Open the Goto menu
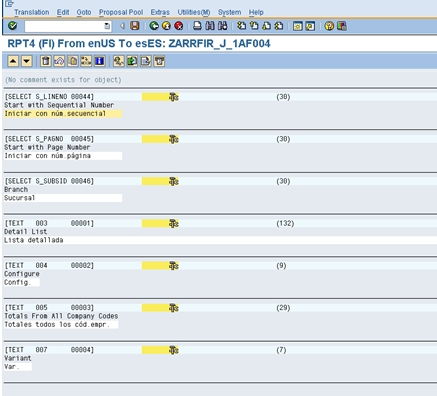This screenshot has height=396, width=437. tap(84, 12)
